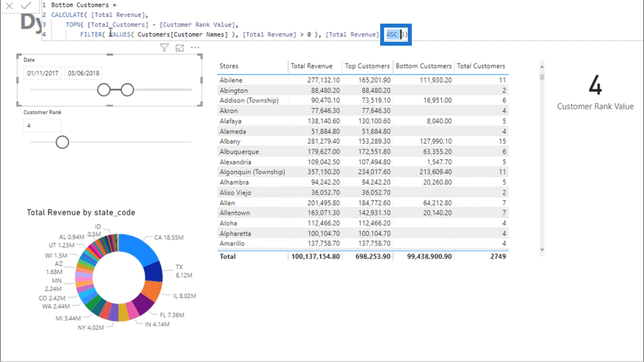The height and width of the screenshot is (362, 644).
Task: Open the more options ellipsis on the date slicer
Action: [195, 47]
